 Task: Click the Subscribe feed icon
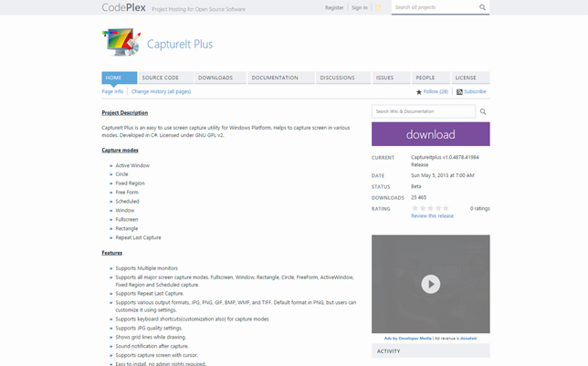(459, 92)
